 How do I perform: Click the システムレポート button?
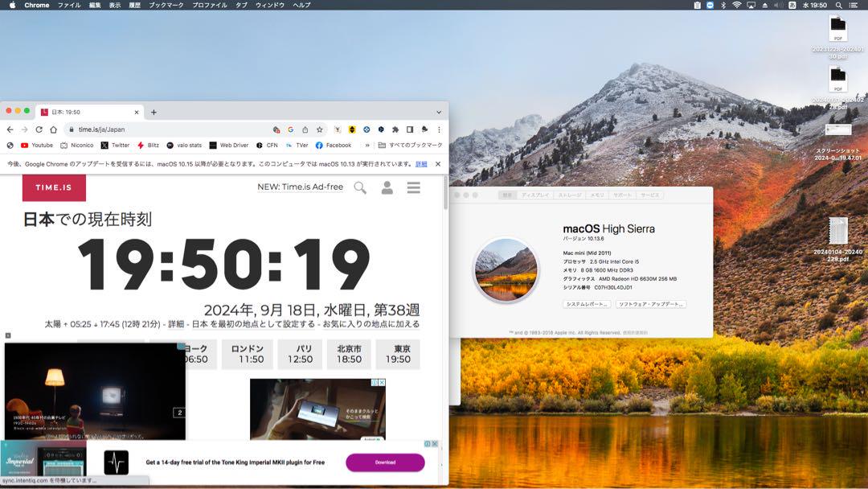587,304
